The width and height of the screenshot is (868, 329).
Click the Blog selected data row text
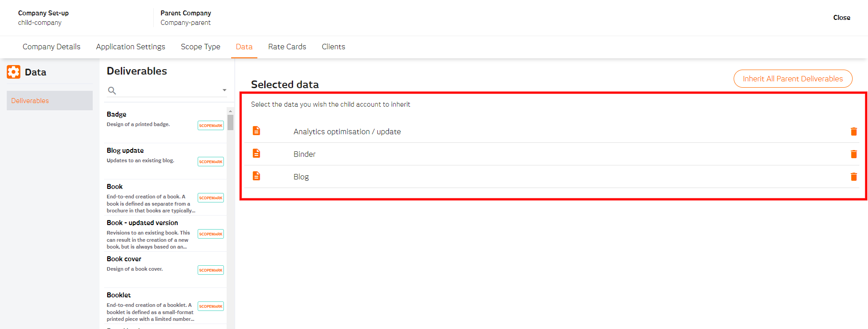pos(301,177)
